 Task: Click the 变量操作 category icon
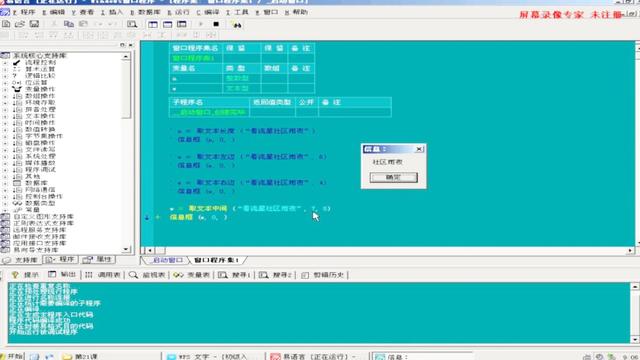17,89
